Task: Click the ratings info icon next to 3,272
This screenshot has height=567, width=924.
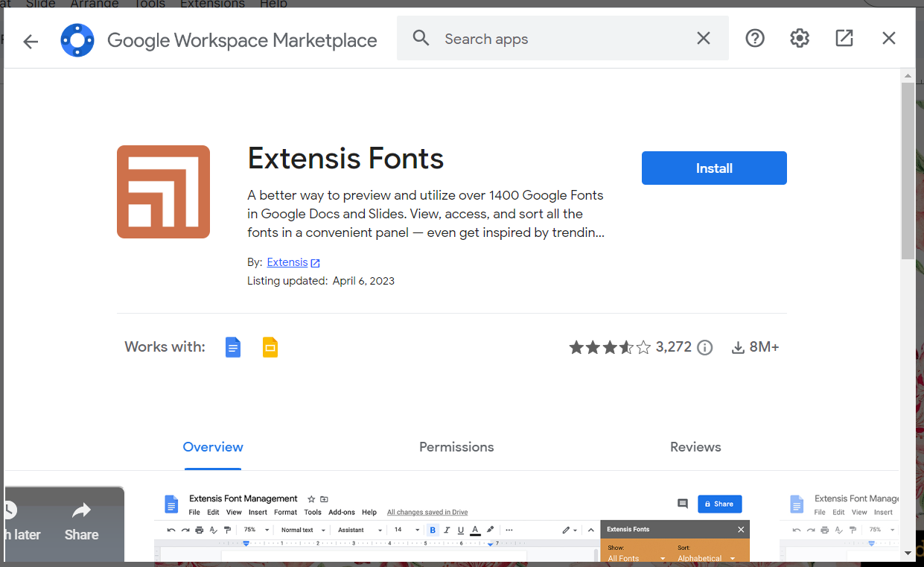Action: (x=704, y=347)
